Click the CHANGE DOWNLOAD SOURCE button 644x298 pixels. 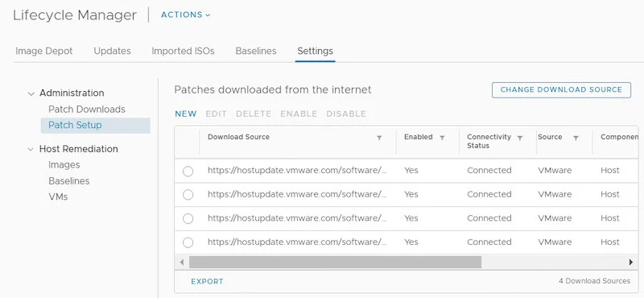click(561, 89)
